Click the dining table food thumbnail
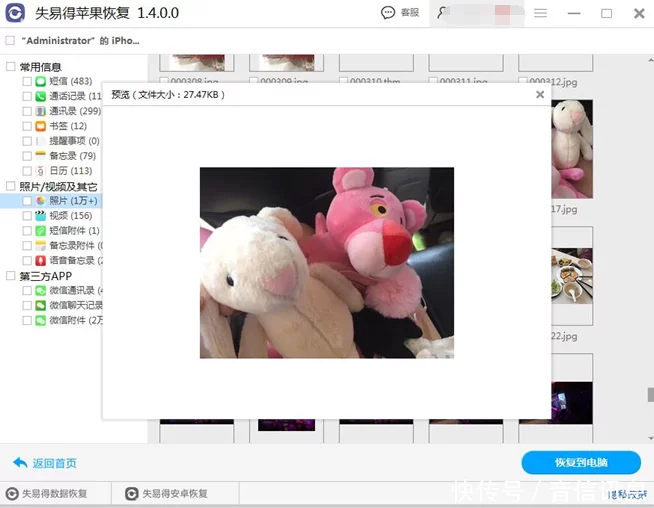Viewport: 654px width, 508px height. 572,276
